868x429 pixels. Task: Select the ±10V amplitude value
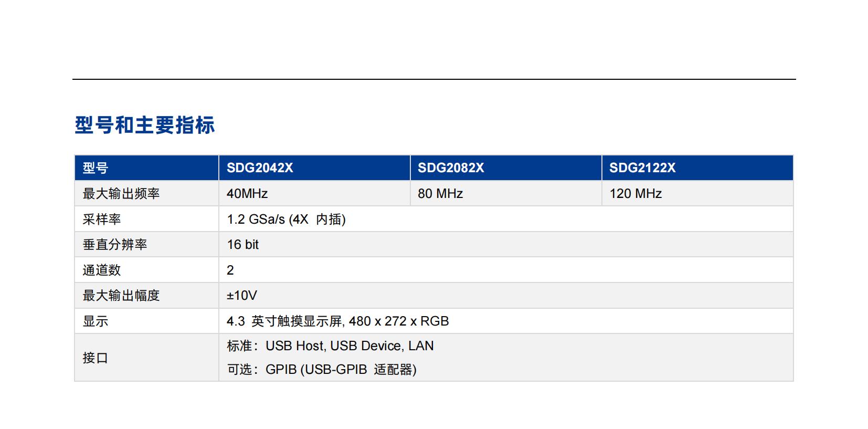click(x=242, y=296)
